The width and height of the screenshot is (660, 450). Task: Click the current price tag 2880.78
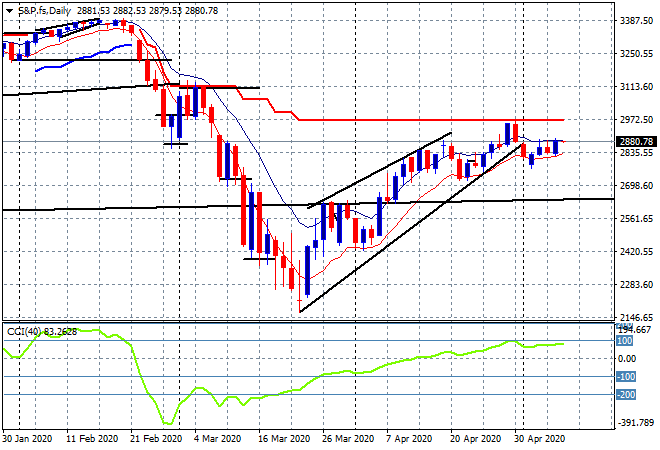point(636,142)
